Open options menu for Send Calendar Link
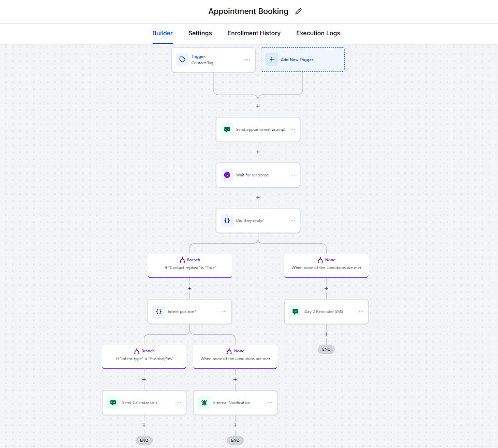This screenshot has height=448, width=498. pos(179,402)
